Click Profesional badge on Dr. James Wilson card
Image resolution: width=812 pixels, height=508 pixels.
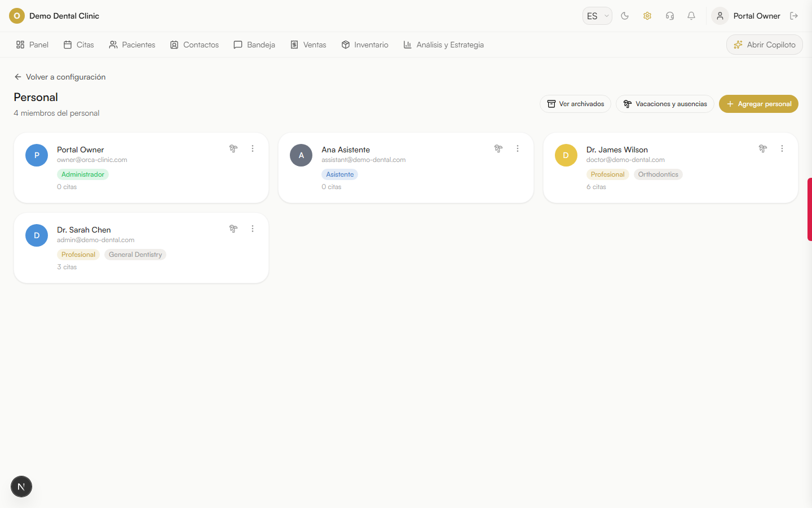608,174
